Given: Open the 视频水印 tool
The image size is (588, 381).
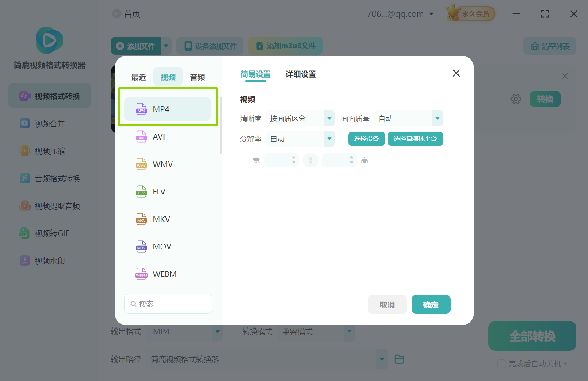Looking at the screenshot, I should coord(50,260).
